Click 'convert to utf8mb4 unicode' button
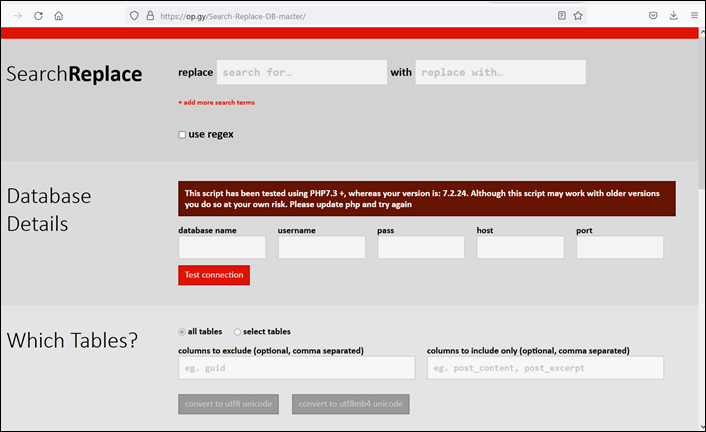The height and width of the screenshot is (432, 706). point(351,404)
